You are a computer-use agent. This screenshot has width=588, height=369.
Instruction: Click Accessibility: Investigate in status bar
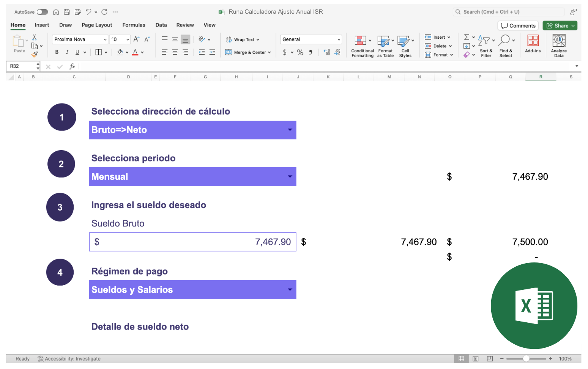69,359
